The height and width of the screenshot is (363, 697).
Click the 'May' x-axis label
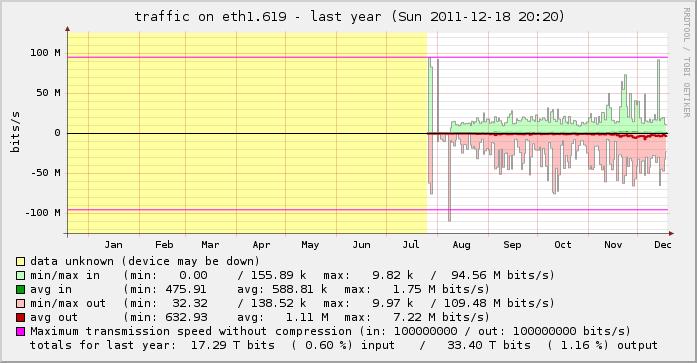click(310, 245)
